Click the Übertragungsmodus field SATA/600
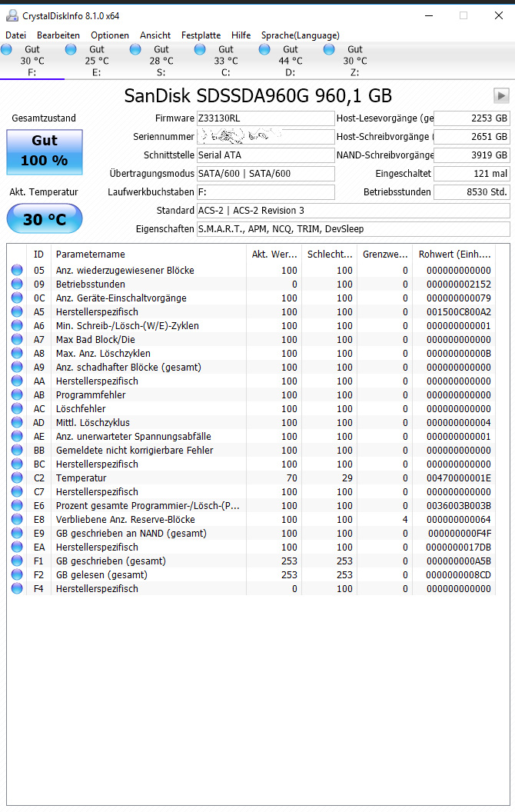 [x=265, y=174]
